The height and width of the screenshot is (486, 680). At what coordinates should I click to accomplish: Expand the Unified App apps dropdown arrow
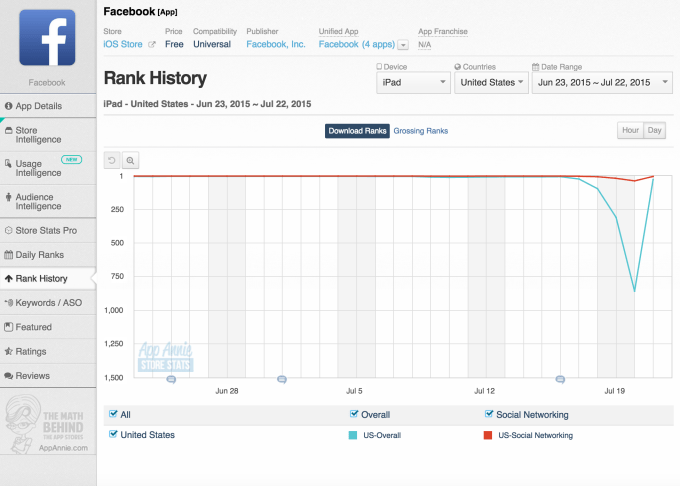click(x=403, y=45)
